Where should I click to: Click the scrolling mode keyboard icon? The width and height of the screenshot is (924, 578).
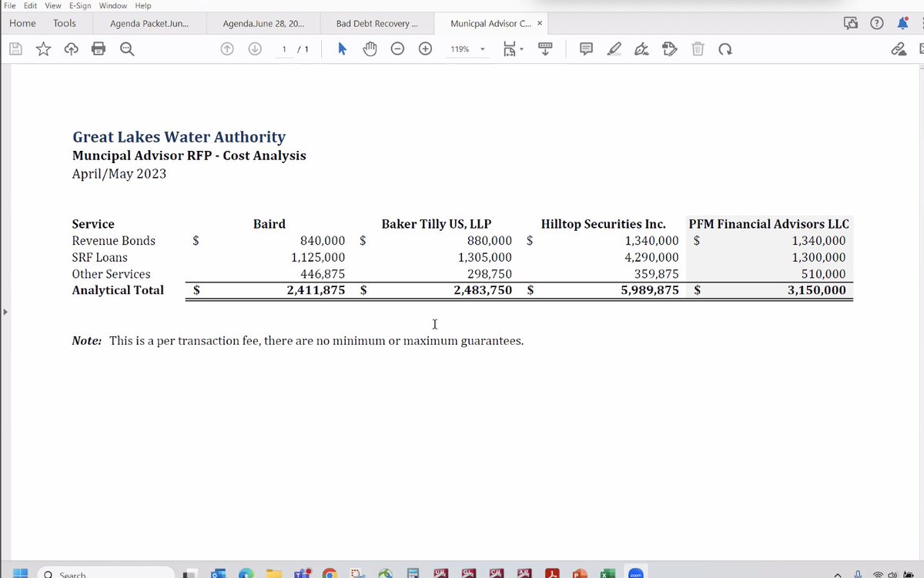coord(545,49)
